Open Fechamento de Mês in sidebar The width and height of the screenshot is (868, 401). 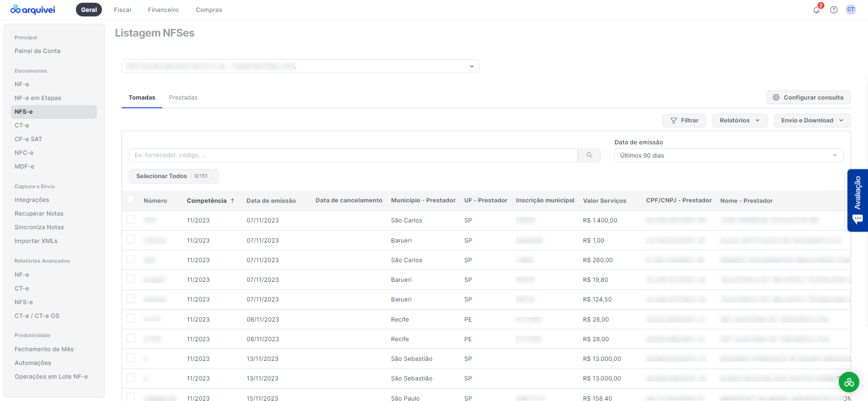[x=44, y=349]
